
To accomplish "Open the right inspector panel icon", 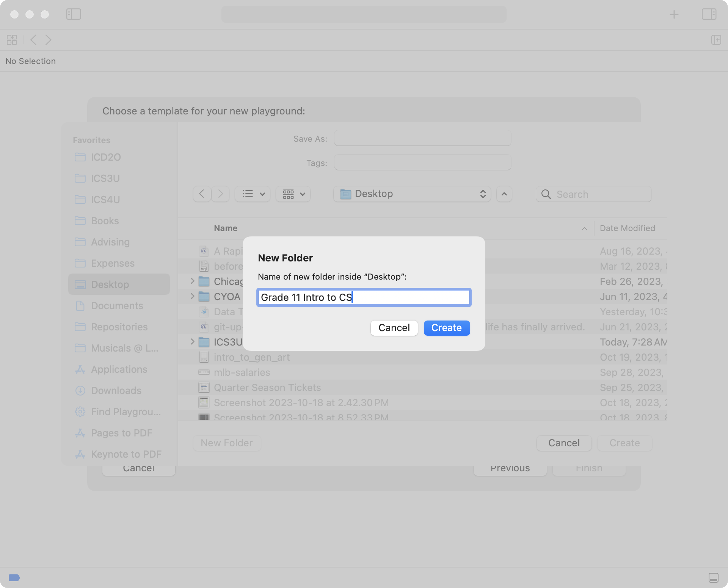I will point(709,14).
